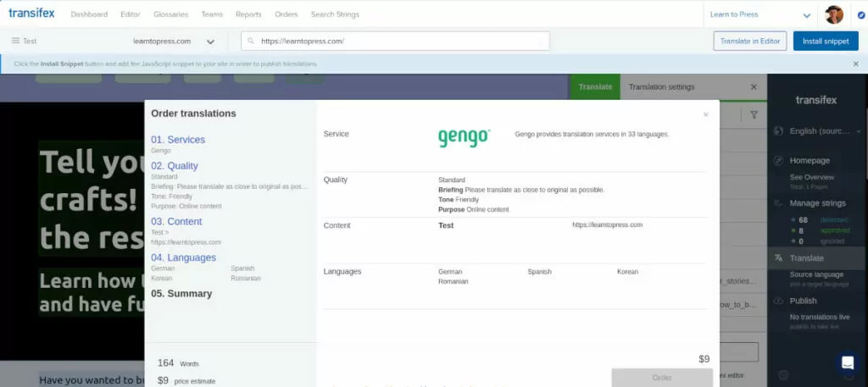868x387 pixels.
Task: Select the 05. Summary step
Action: 181,294
